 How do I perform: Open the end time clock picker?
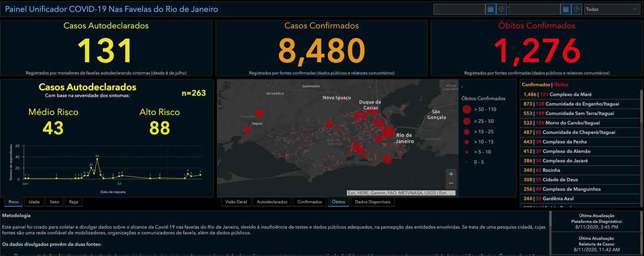[x=576, y=9]
